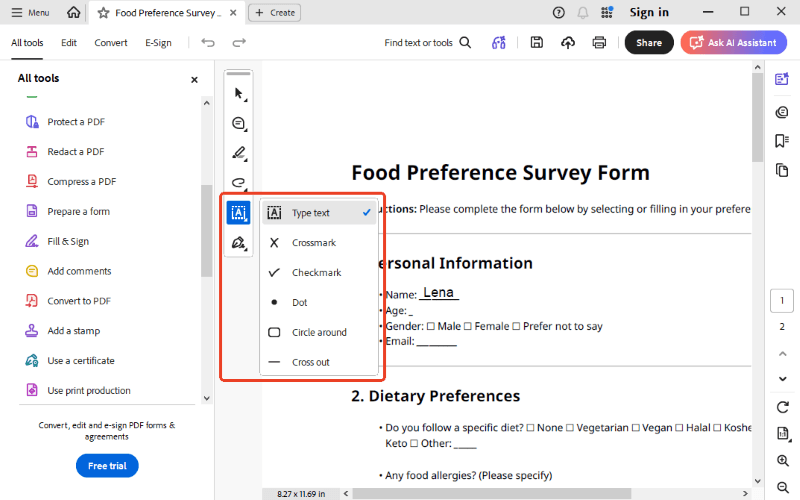Zoom in with the plus magnifier
The height and width of the screenshot is (500, 800).
pyautogui.click(x=783, y=461)
